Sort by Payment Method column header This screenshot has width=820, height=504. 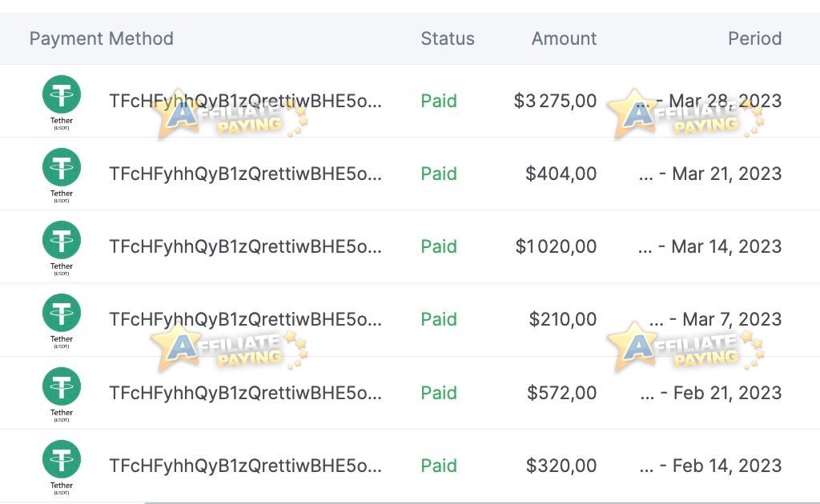pyautogui.click(x=102, y=38)
